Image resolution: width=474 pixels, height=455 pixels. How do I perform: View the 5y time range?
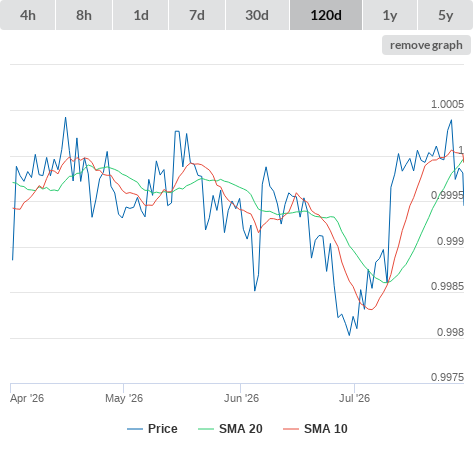coord(445,15)
